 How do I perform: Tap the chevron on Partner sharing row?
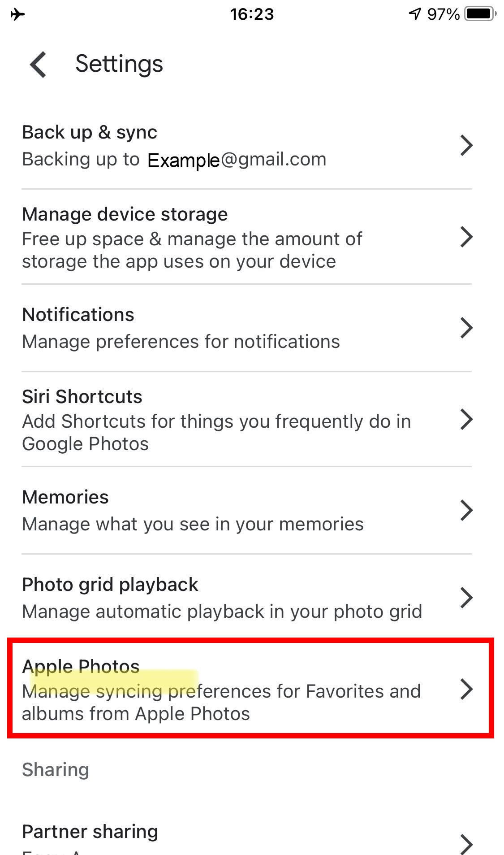pyautogui.click(x=466, y=844)
